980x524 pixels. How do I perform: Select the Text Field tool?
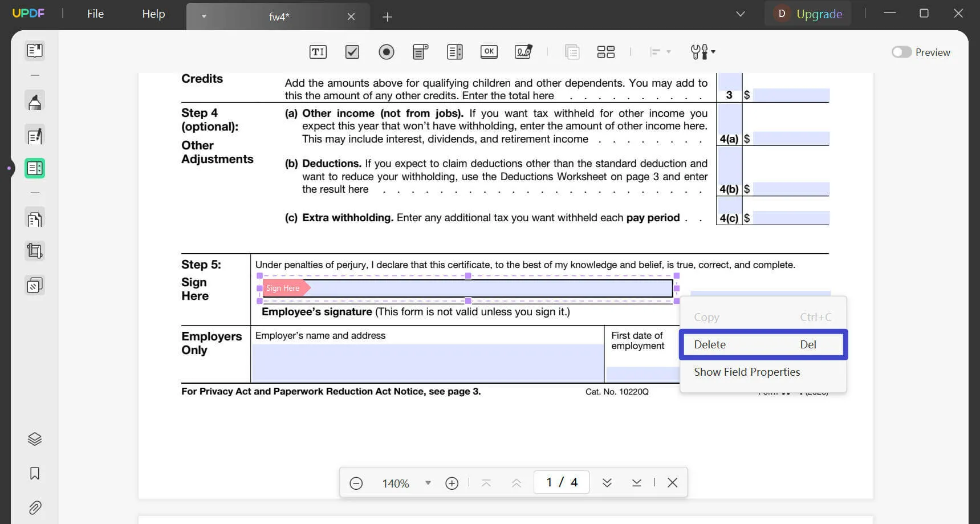pos(318,52)
